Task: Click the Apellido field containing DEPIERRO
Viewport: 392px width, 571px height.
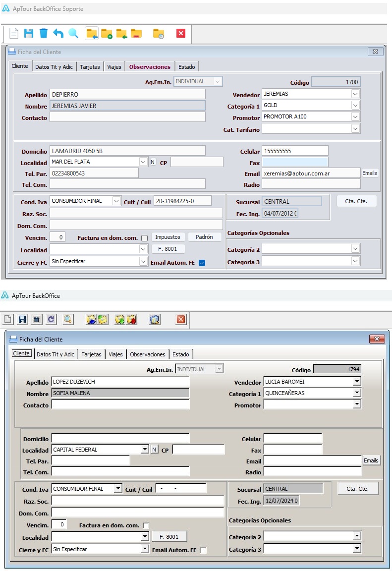Action: [x=127, y=95]
